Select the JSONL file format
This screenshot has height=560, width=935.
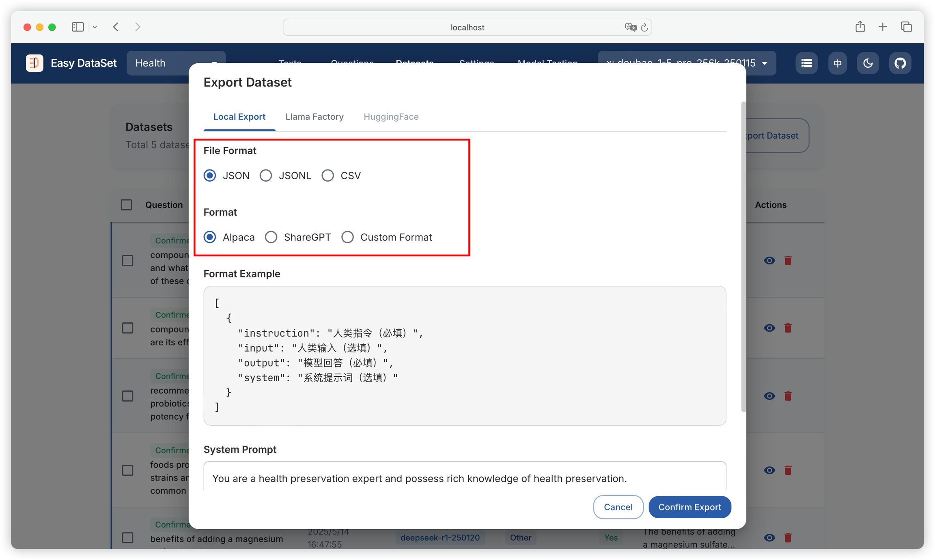tap(266, 176)
